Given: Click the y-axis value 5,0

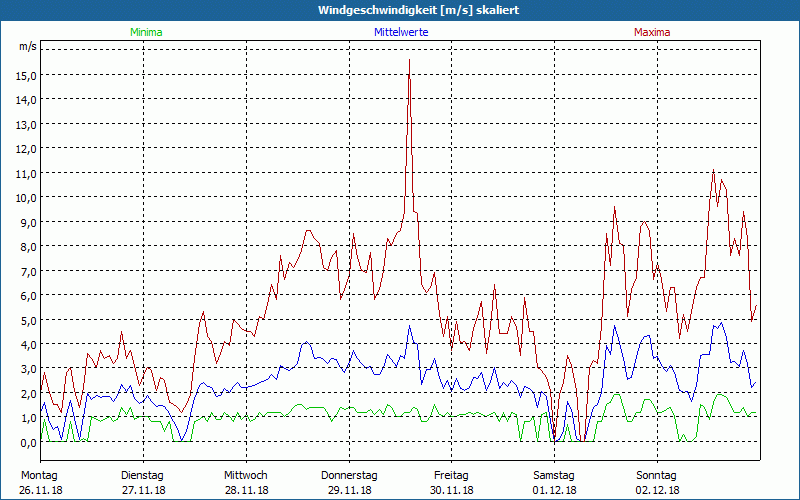Looking at the screenshot, I should (x=28, y=320).
